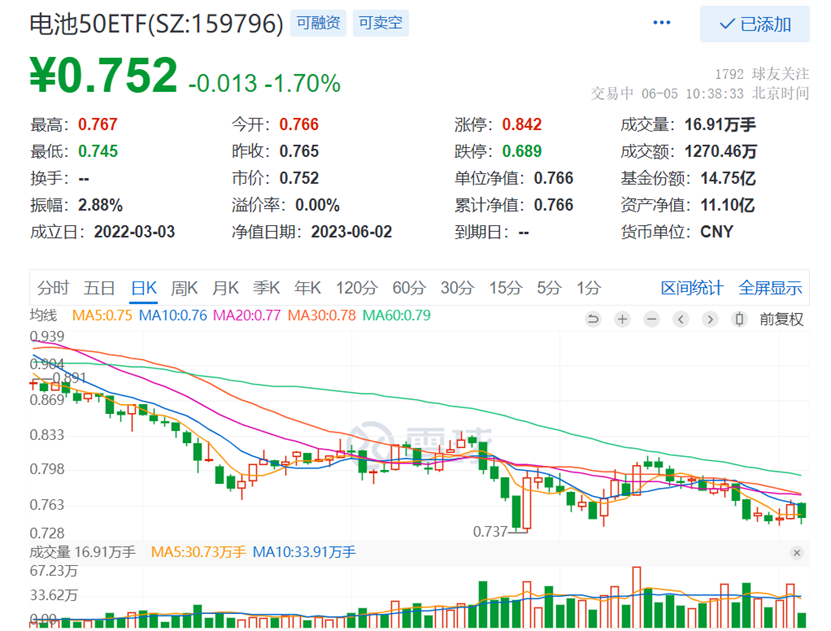The image size is (831, 631).
Task: Switch to the 1分 chart tab
Action: [x=589, y=288]
